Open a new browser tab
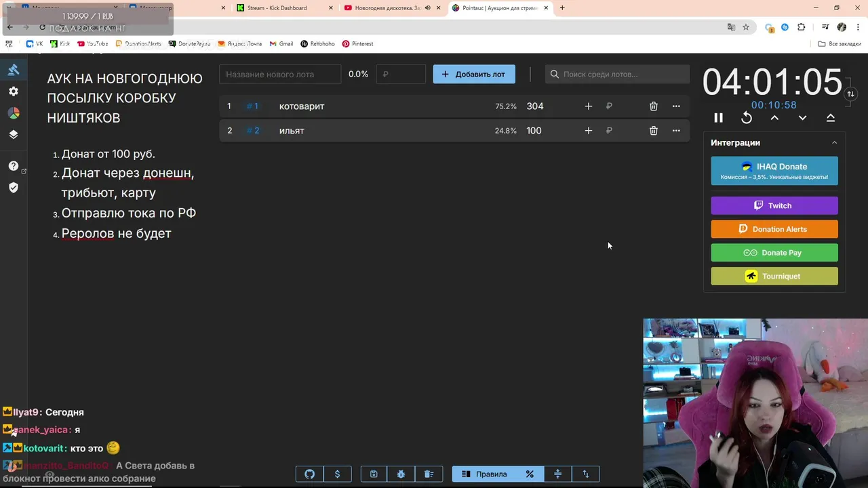 coord(562,8)
